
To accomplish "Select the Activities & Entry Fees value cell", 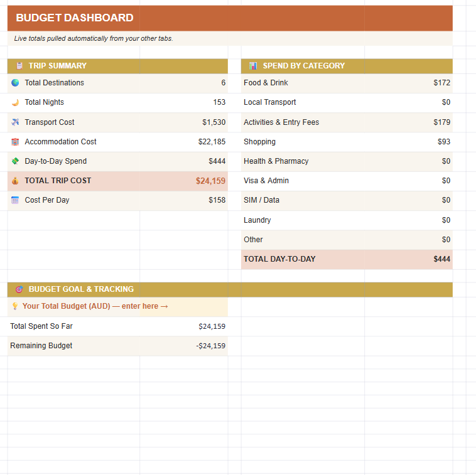I will pyautogui.click(x=441, y=122).
